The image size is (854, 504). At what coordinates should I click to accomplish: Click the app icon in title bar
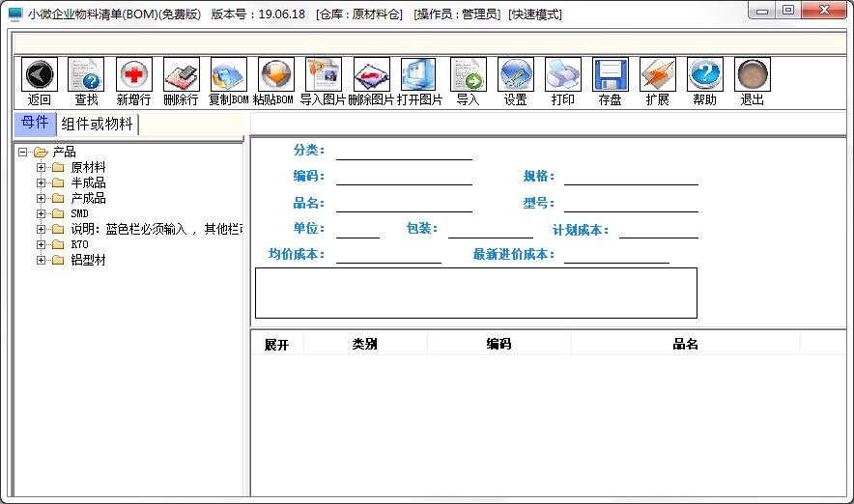15,14
